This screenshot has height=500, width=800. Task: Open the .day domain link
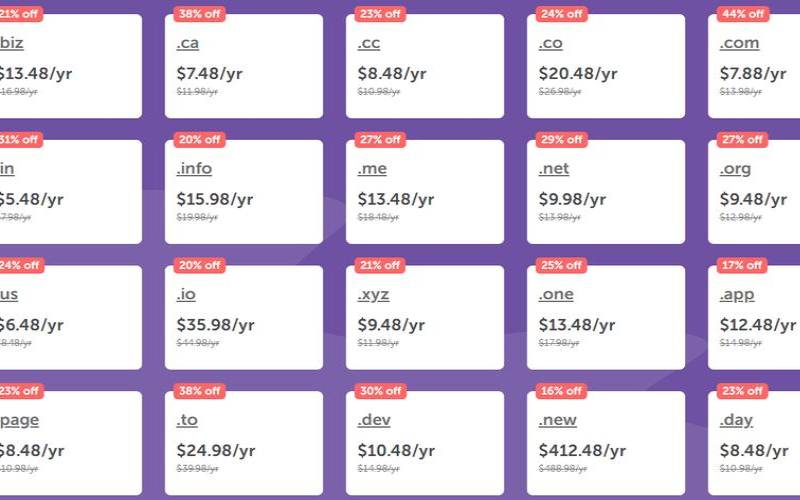(x=736, y=420)
